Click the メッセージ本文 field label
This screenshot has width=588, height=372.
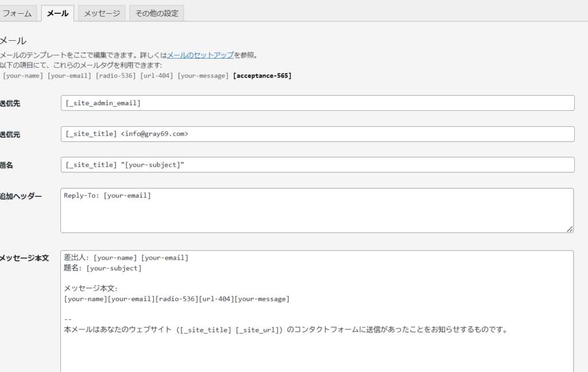24,258
